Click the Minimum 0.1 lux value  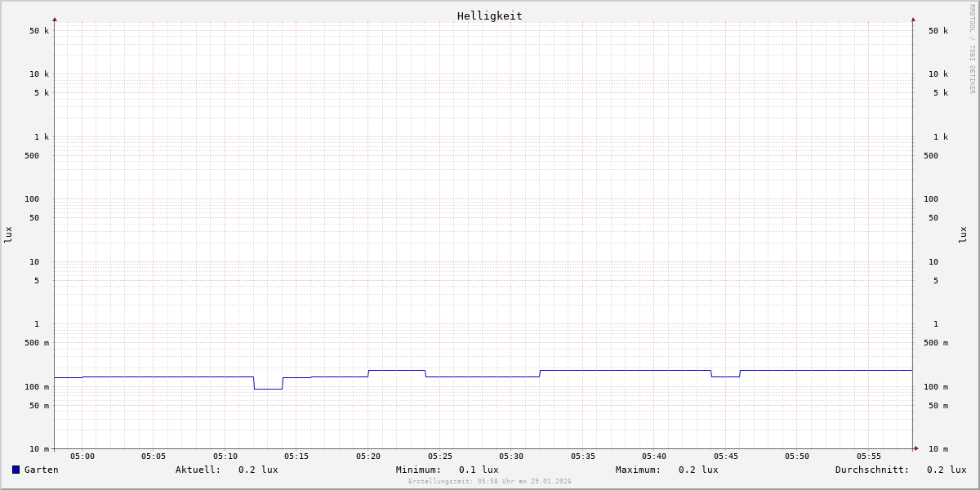[479, 470]
